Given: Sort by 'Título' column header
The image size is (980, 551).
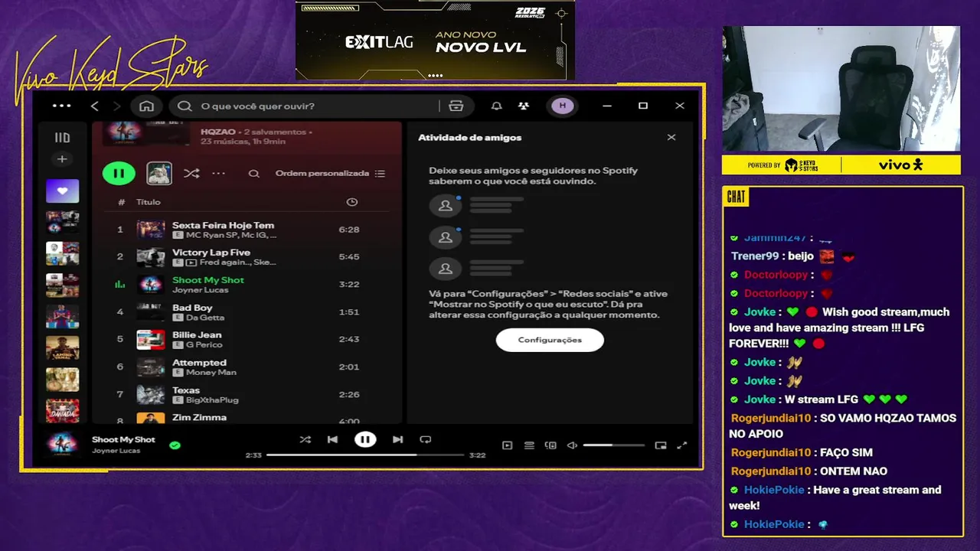Looking at the screenshot, I should point(149,202).
